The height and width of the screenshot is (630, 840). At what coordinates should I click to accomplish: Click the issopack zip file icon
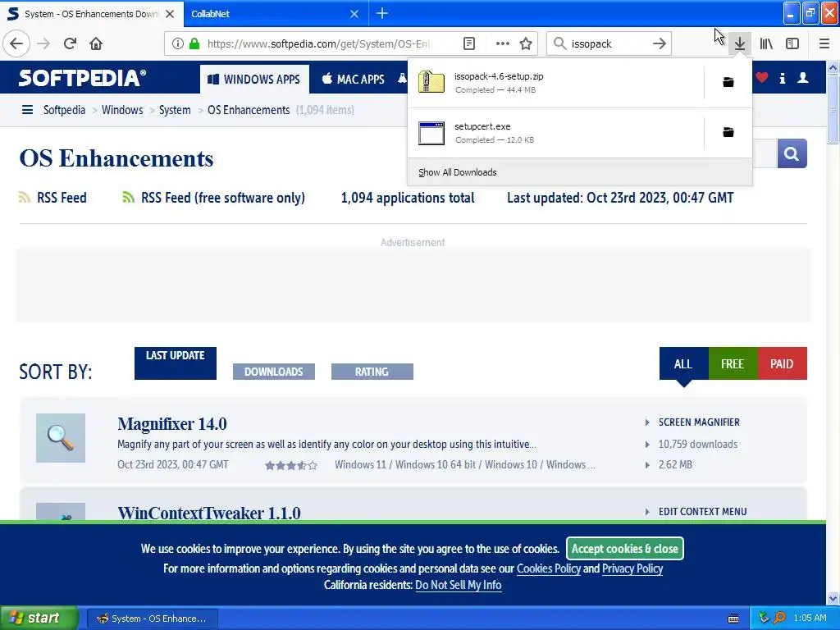431,83
